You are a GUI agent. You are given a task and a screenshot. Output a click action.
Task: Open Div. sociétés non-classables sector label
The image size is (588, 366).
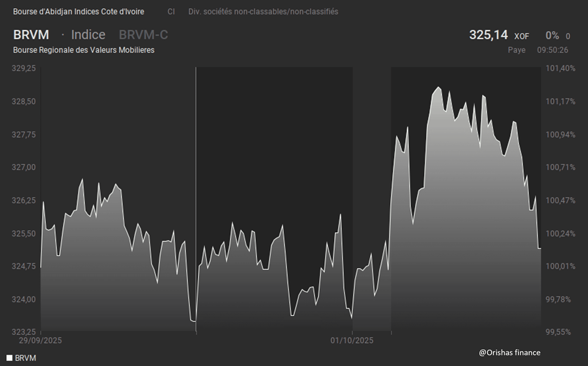point(263,12)
